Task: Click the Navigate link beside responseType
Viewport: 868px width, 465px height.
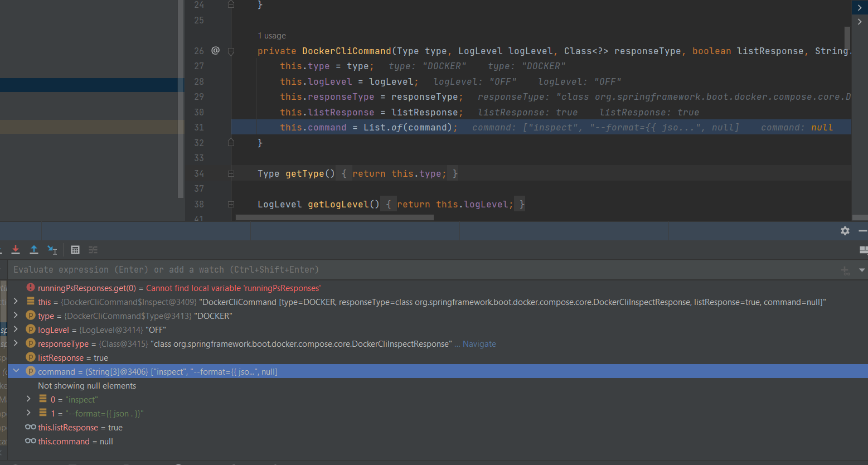Action: (x=479, y=344)
